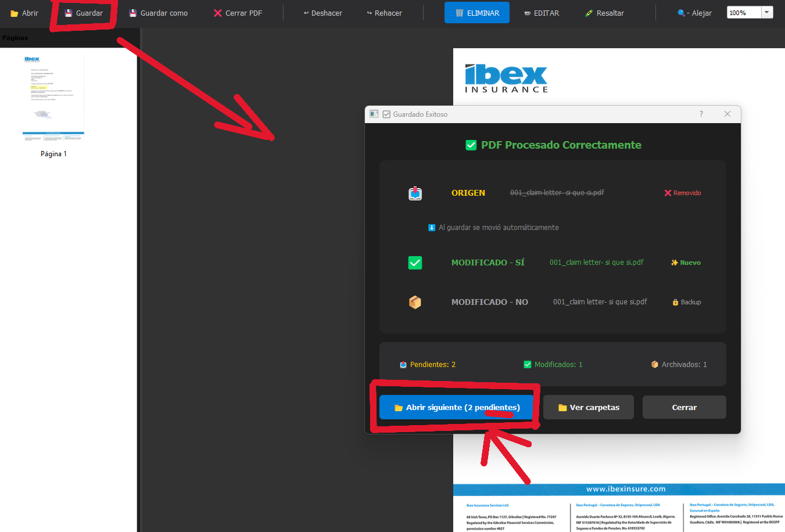Undo with the Deshacer button
This screenshot has width=785, height=532.
click(x=322, y=13)
